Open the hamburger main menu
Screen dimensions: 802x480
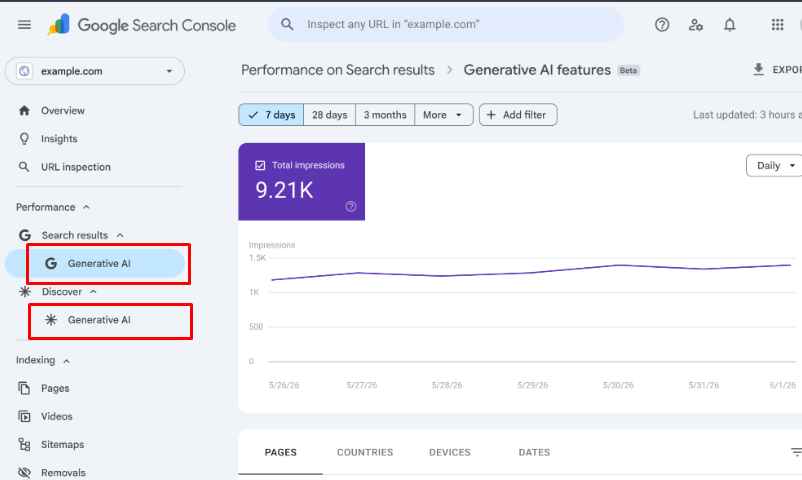click(24, 25)
